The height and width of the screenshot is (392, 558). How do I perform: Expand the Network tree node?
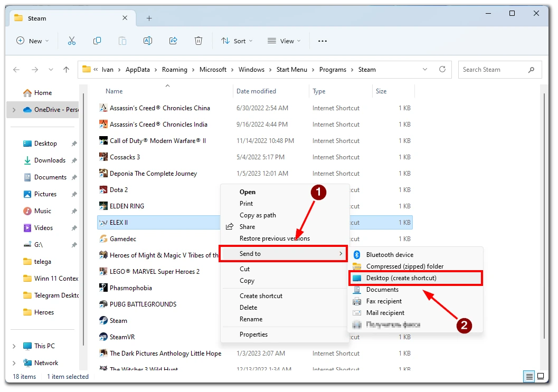click(14, 363)
